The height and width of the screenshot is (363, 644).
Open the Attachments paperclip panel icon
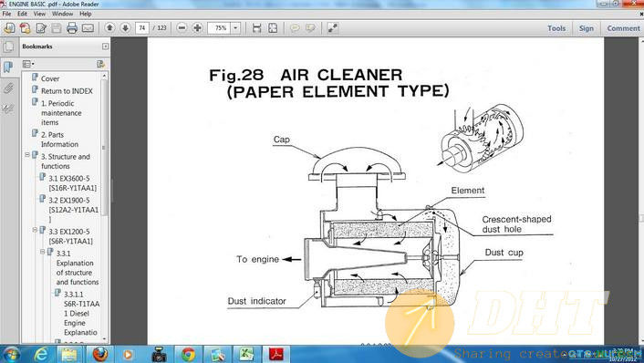click(8, 88)
